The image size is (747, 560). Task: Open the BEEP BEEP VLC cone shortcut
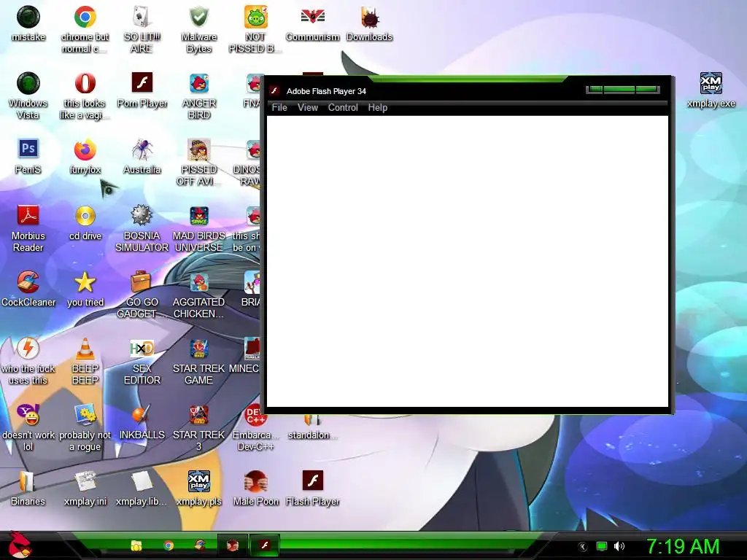pyautogui.click(x=85, y=360)
